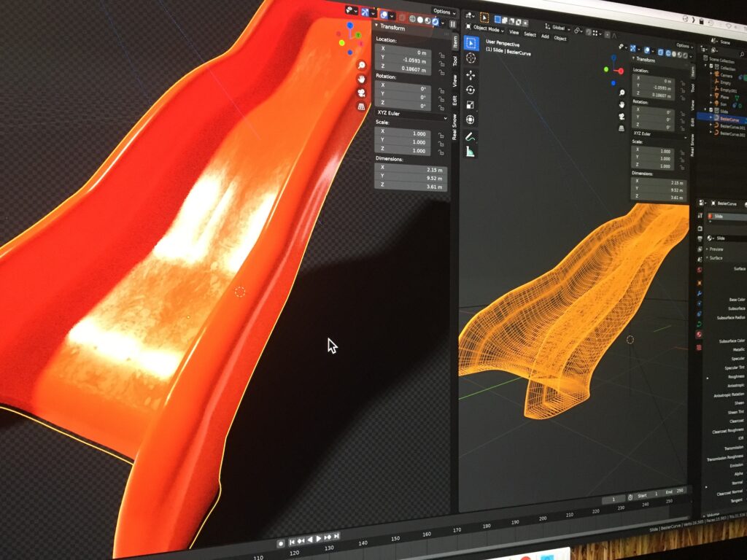
Task: Activate the 3D Cursor tool
Action: click(x=471, y=58)
